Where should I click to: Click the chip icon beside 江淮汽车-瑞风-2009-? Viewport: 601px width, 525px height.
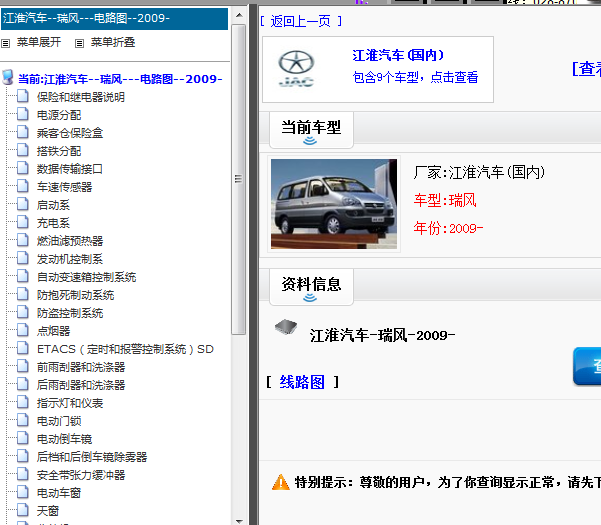click(x=286, y=327)
